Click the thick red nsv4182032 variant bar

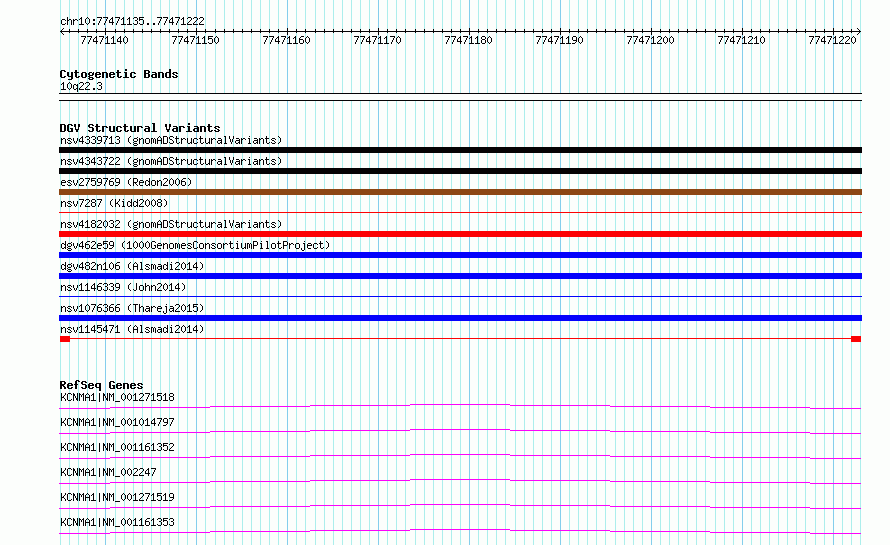(x=460, y=234)
